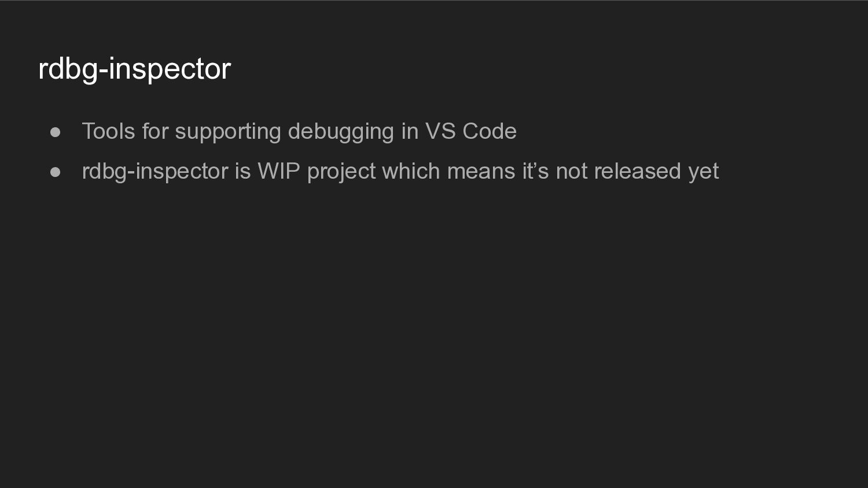Click the word "not" in second bullet
This screenshot has height=488, width=868.
(x=572, y=171)
